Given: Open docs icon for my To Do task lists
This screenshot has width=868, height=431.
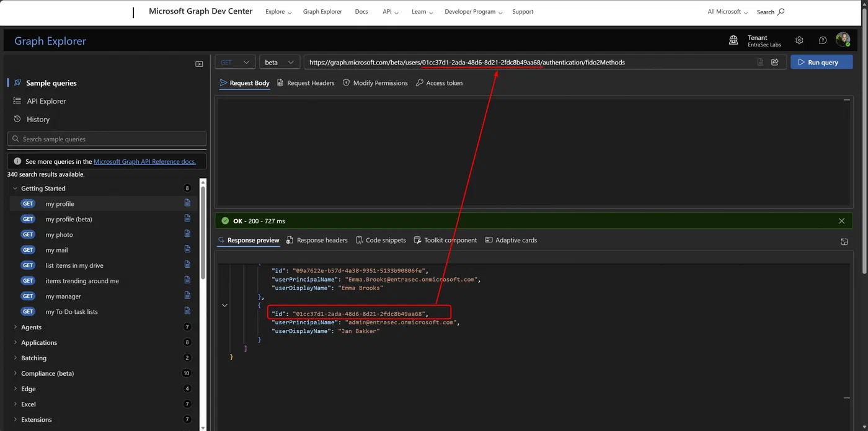Looking at the screenshot, I should [187, 311].
